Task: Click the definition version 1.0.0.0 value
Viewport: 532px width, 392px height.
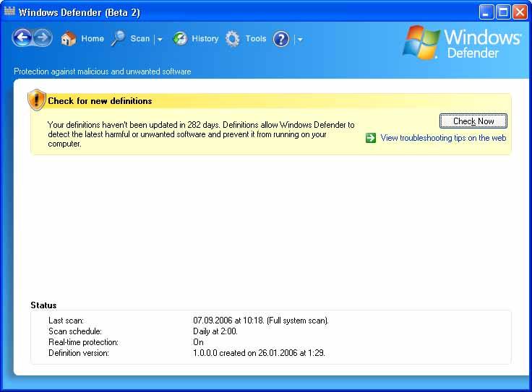Action: point(259,353)
